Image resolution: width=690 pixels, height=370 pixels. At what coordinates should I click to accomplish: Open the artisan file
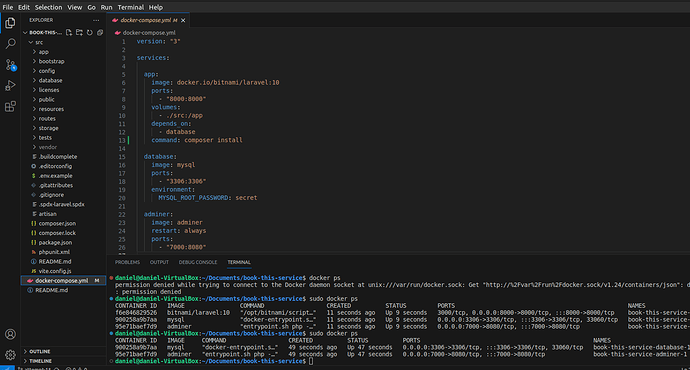64,214
